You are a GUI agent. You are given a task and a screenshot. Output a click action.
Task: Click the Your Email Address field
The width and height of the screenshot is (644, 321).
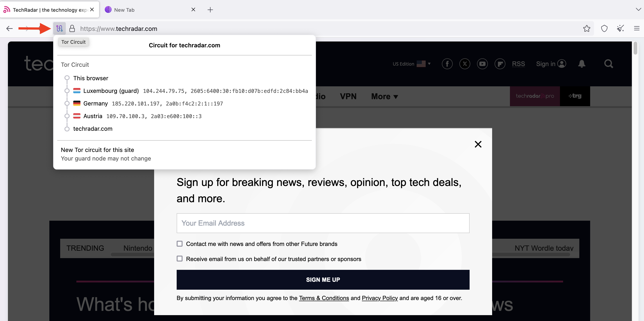(323, 223)
